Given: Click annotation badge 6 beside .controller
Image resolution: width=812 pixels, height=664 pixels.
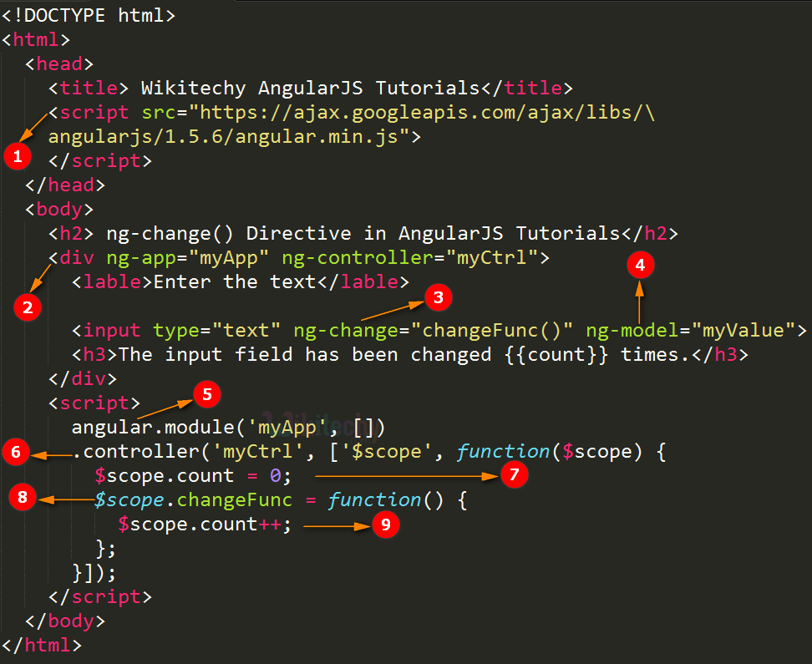Looking at the screenshot, I should [x=16, y=452].
